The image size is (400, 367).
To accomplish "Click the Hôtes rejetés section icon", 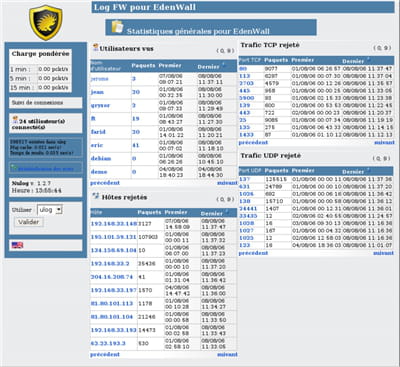I will (96, 196).
